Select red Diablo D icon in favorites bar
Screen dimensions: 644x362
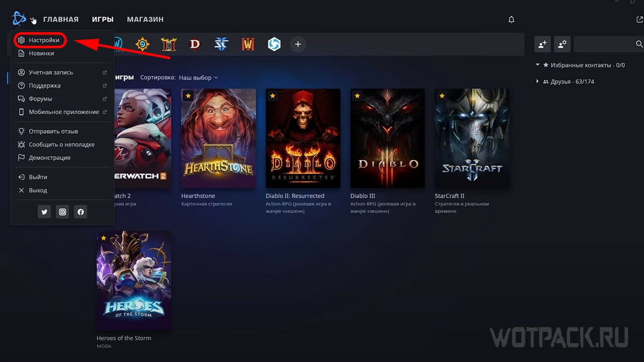195,44
